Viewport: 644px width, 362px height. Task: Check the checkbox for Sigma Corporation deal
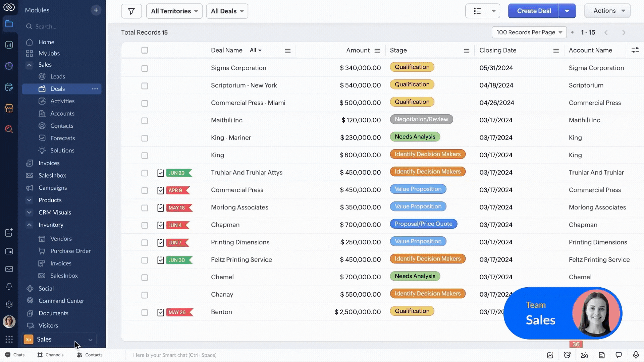coord(145,68)
